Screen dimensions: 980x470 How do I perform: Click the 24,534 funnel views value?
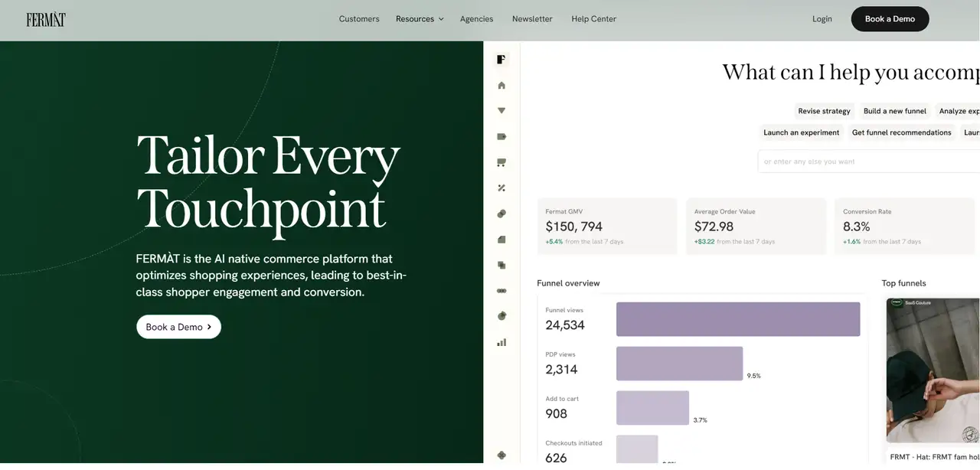(565, 325)
